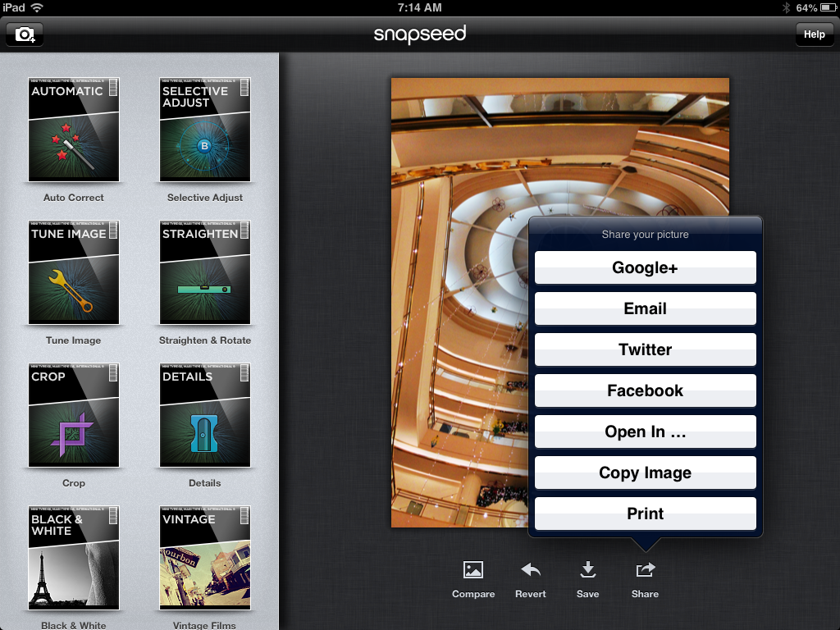Expand the Open In … option
Viewport: 840px width, 630px height.
[645, 431]
